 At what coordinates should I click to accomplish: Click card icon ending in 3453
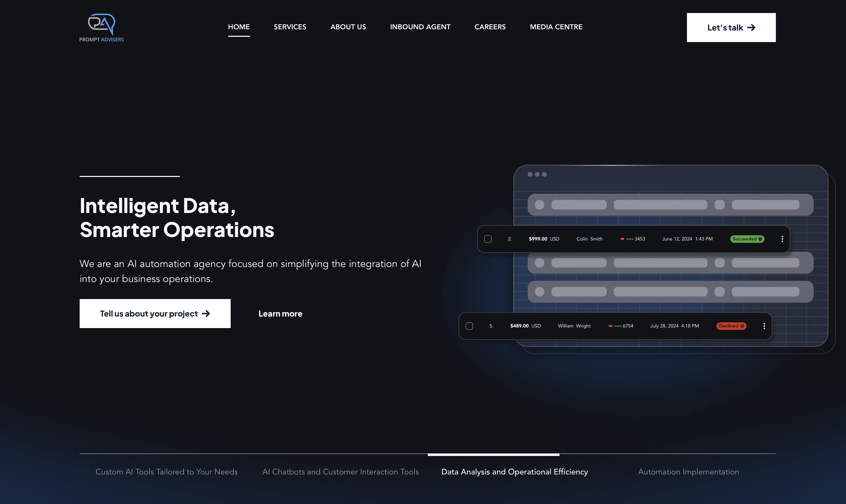click(x=622, y=239)
